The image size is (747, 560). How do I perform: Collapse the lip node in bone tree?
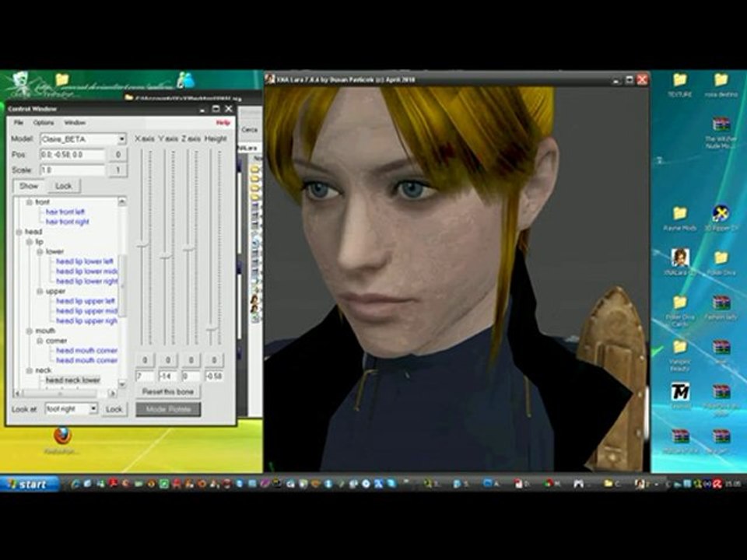(30, 242)
